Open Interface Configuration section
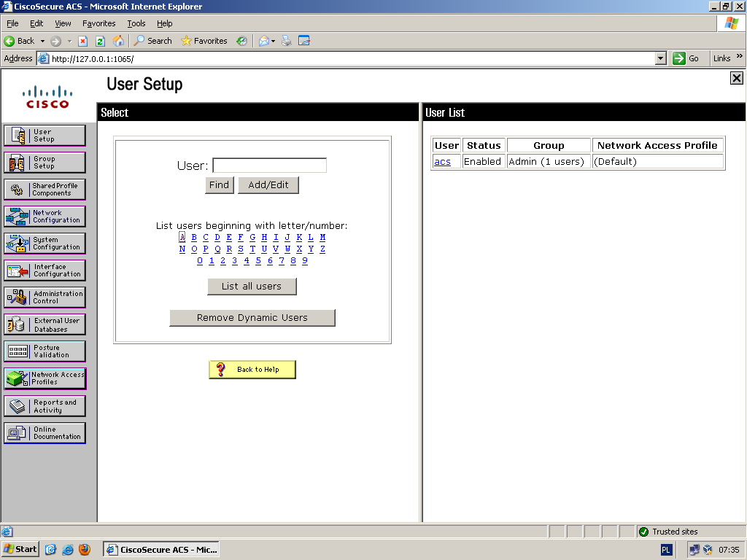This screenshot has width=747, height=560. click(x=44, y=271)
